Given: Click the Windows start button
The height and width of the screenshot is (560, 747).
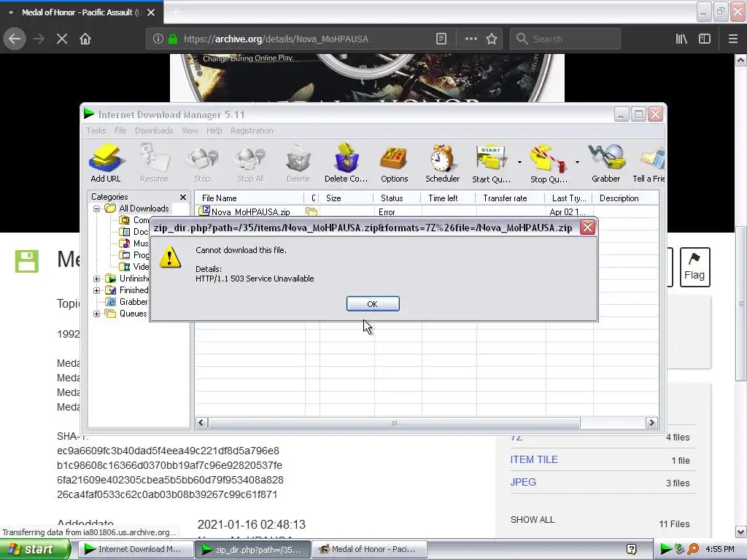Looking at the screenshot, I should [x=34, y=550].
